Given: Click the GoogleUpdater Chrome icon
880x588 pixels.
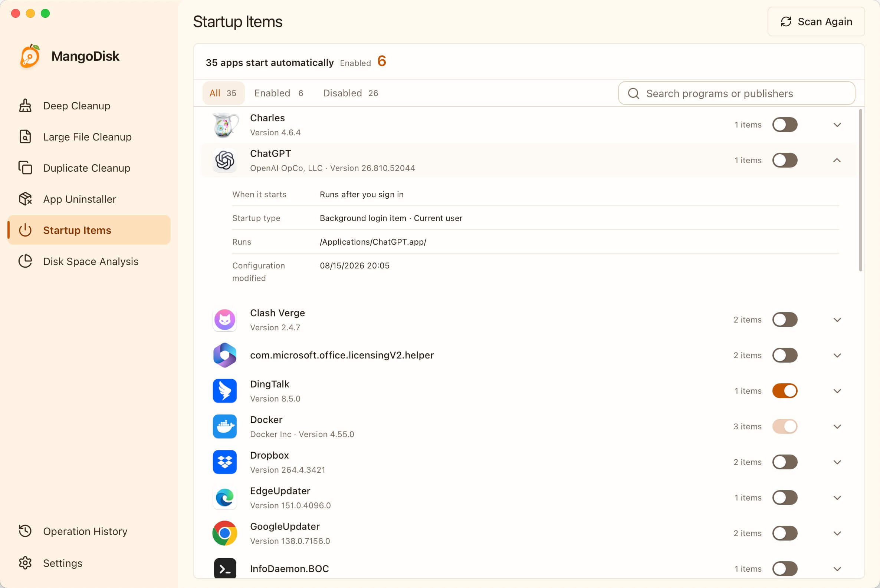Looking at the screenshot, I should pyautogui.click(x=225, y=533).
